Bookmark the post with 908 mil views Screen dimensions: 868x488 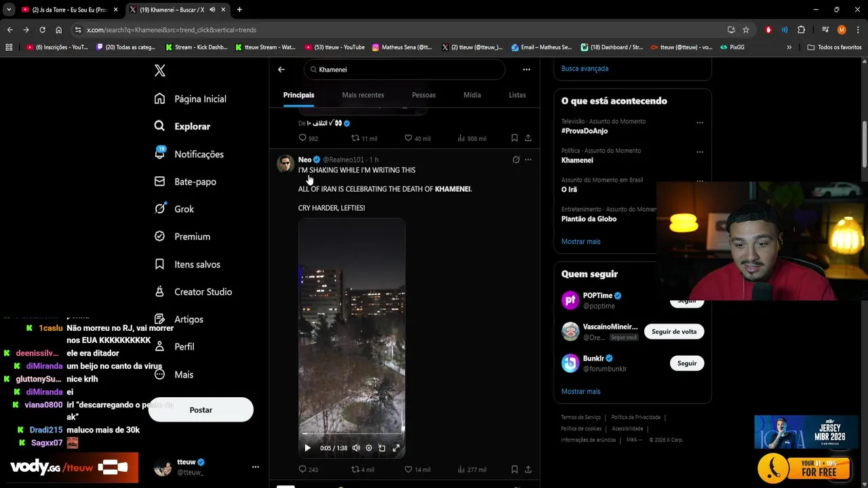pyautogui.click(x=515, y=138)
